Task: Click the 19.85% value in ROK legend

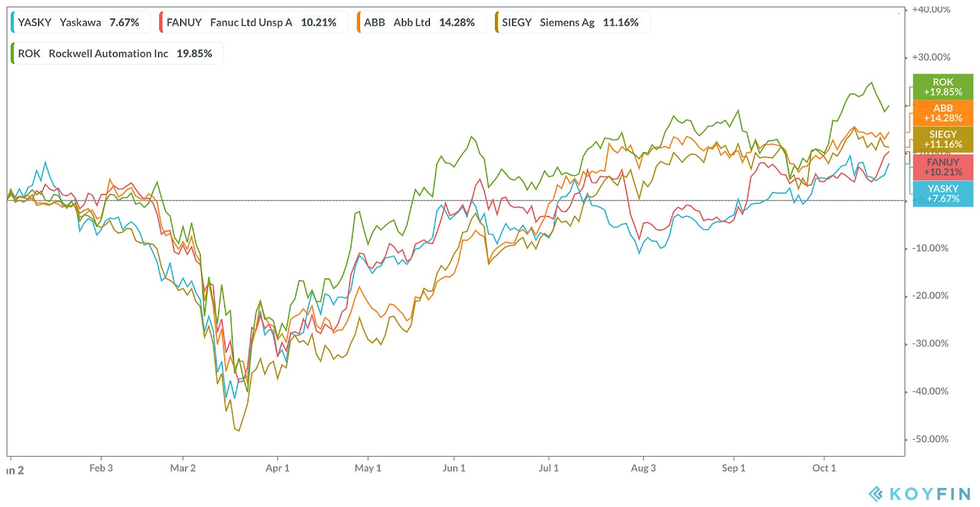Action: tap(194, 53)
